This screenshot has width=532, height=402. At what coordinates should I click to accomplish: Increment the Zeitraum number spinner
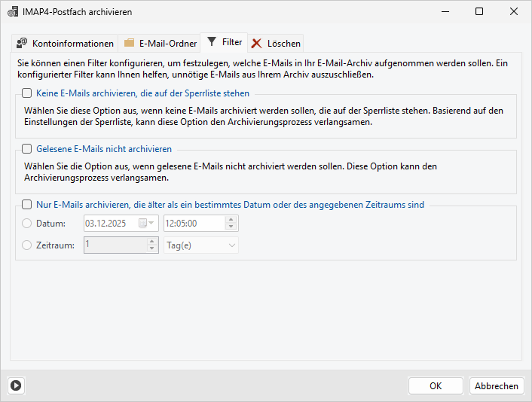click(151, 241)
